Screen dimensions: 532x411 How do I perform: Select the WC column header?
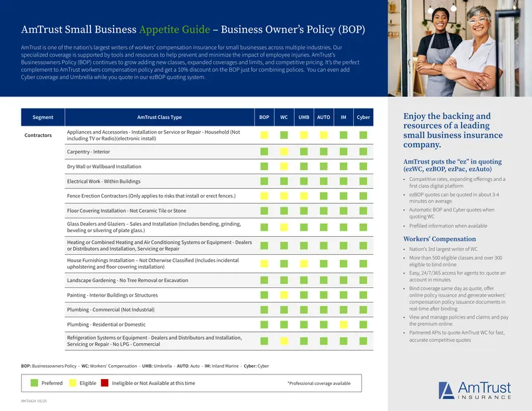click(x=284, y=117)
